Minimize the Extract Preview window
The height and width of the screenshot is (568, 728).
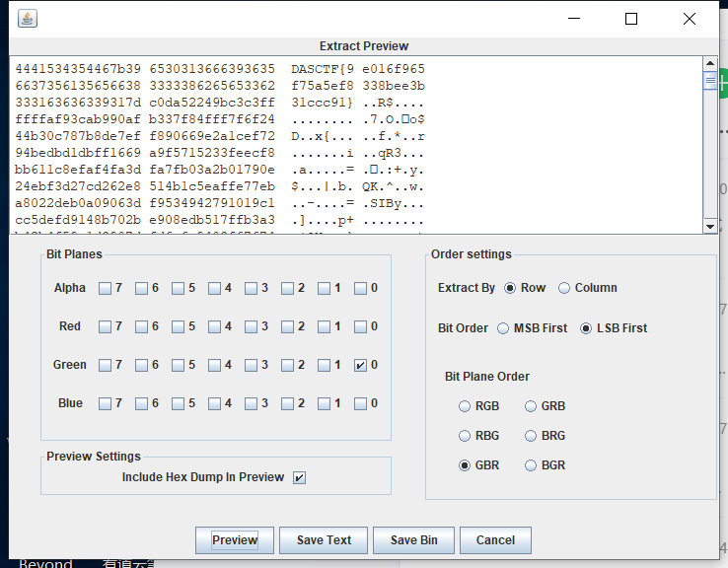[x=574, y=19]
